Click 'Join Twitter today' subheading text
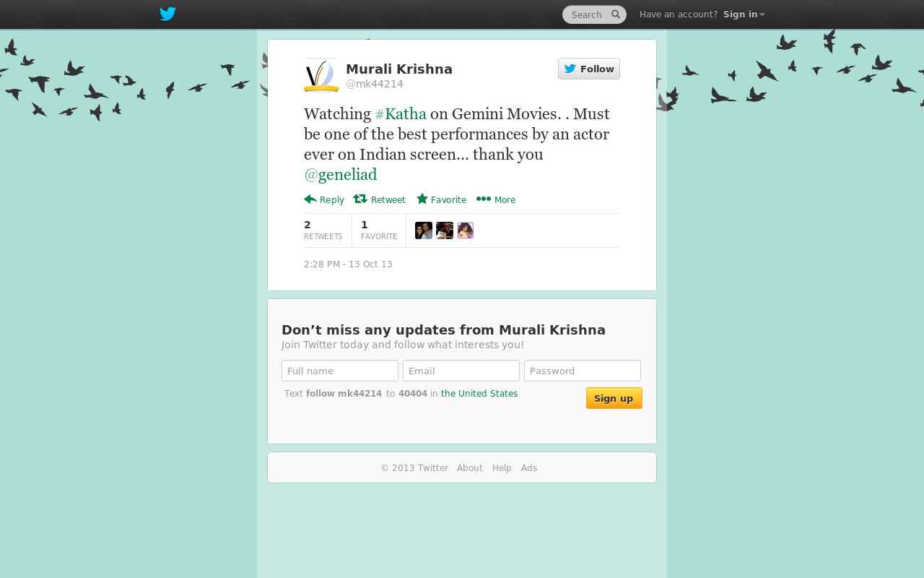The height and width of the screenshot is (578, 924). point(403,345)
